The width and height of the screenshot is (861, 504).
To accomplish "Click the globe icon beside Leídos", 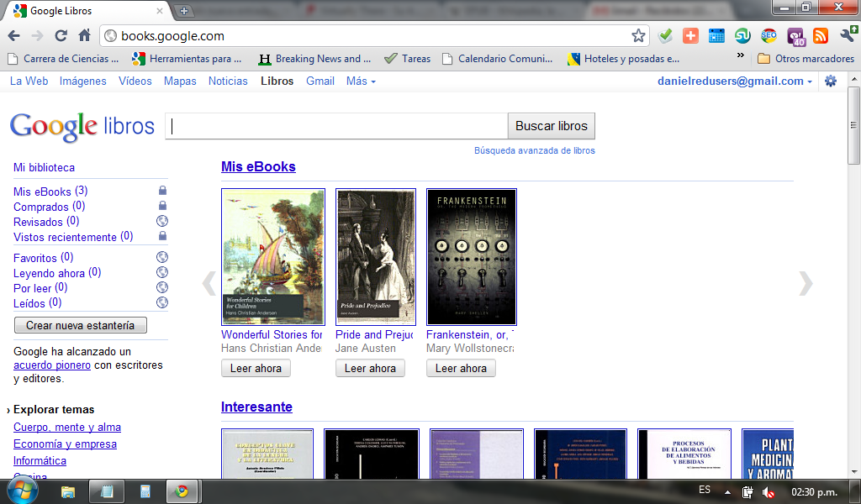I will [x=162, y=302].
